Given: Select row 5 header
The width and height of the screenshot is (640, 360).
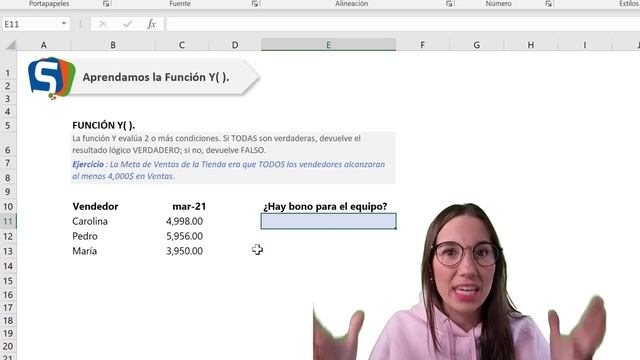Looking at the screenshot, I should click(8, 125).
